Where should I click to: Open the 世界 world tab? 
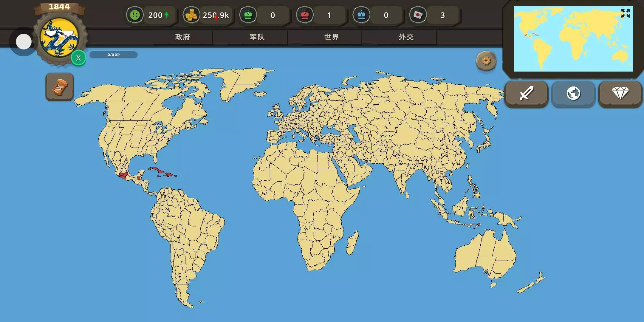[332, 37]
